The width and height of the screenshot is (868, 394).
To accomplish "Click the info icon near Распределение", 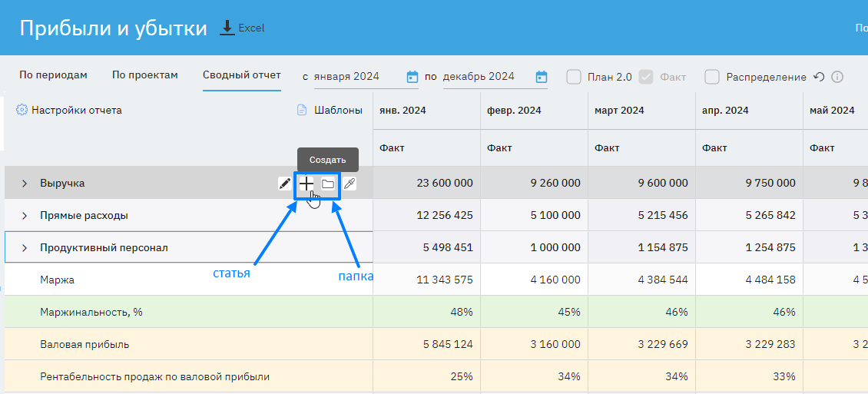I will (x=837, y=77).
